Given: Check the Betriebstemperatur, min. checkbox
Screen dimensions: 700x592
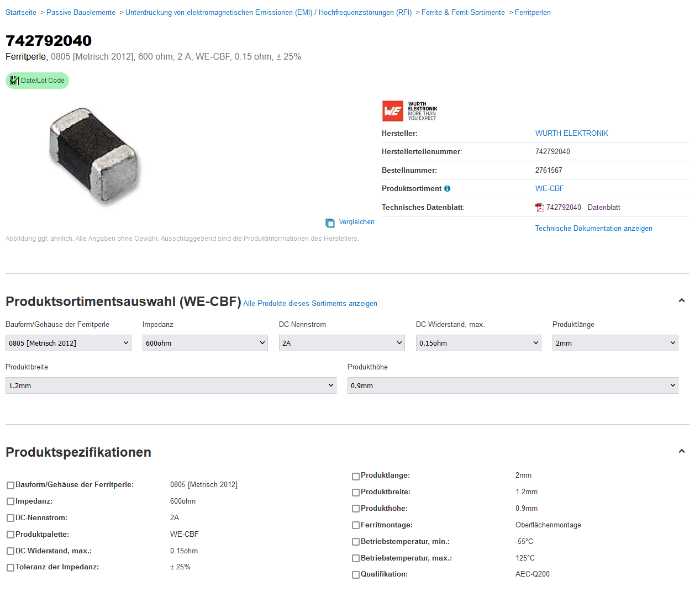Looking at the screenshot, I should point(356,542).
